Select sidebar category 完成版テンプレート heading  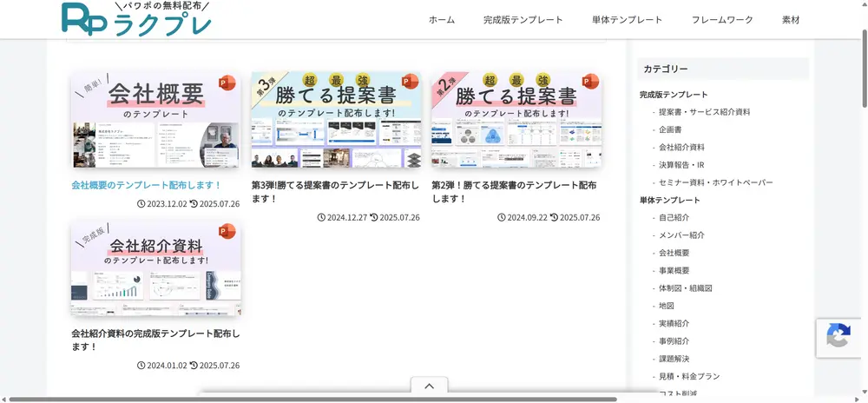coord(674,95)
